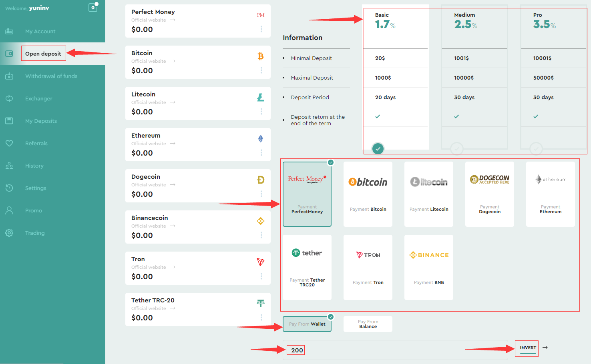Open the Ethereum card three-dot menu
591x364 pixels.
[261, 153]
